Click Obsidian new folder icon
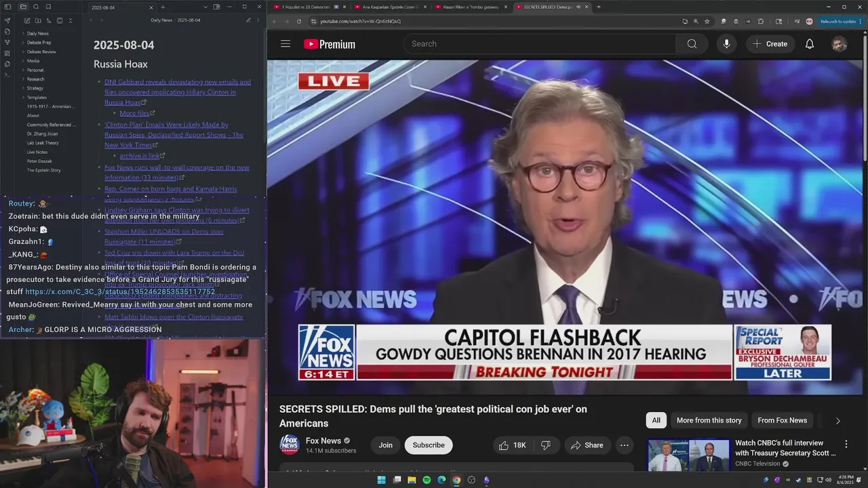Image resolution: width=868 pixels, height=488 pixels. [37, 20]
